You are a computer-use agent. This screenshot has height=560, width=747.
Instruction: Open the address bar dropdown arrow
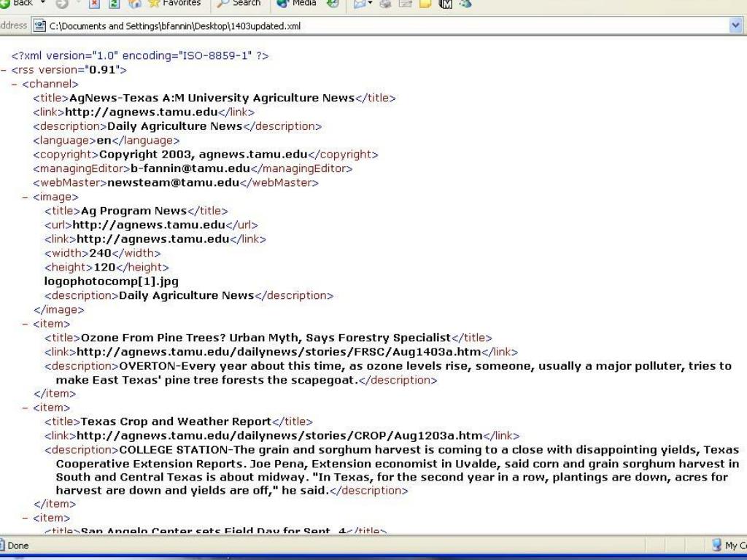pyautogui.click(x=735, y=26)
